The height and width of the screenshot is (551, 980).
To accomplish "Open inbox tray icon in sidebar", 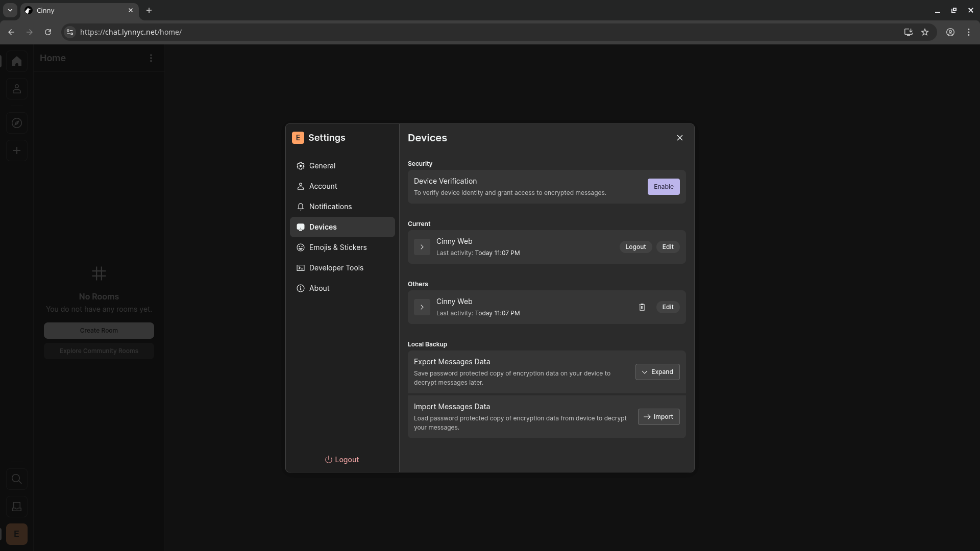I will tap(17, 507).
